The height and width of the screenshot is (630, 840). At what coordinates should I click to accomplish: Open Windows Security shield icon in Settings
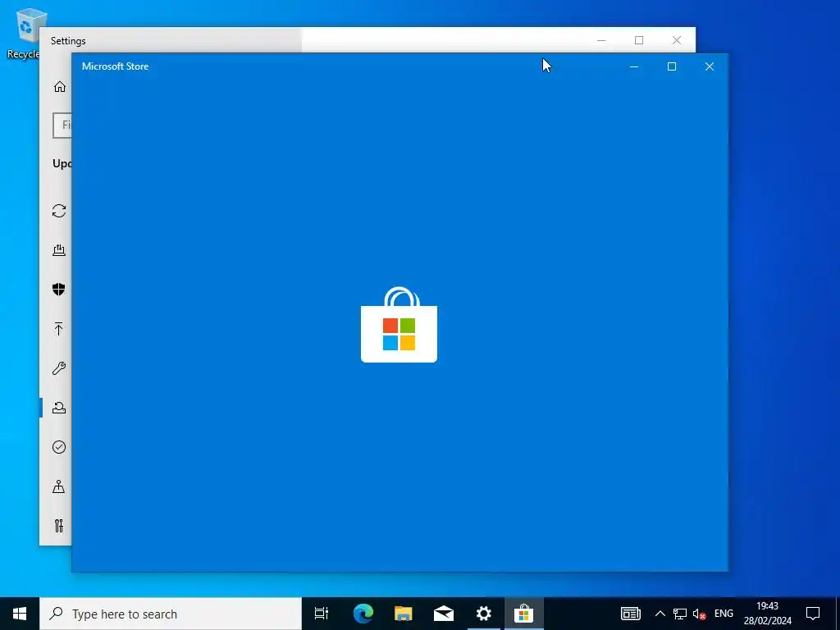point(59,290)
